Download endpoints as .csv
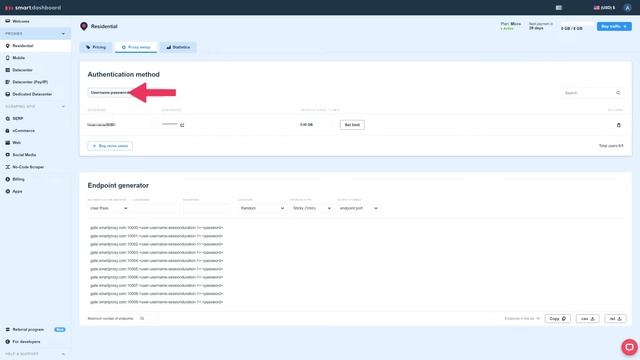Image resolution: width=640 pixels, height=360 pixels. 588,318
